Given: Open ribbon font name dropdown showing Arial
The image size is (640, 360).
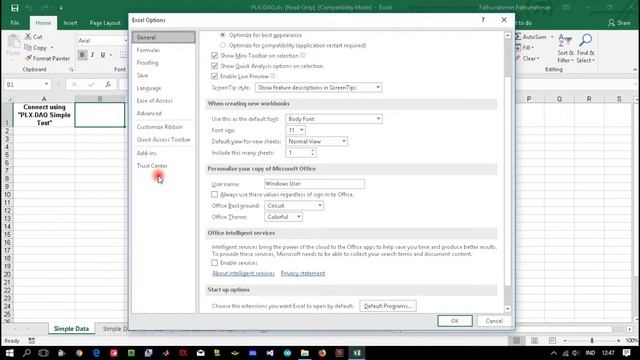Looking at the screenshot, I should click(125, 40).
